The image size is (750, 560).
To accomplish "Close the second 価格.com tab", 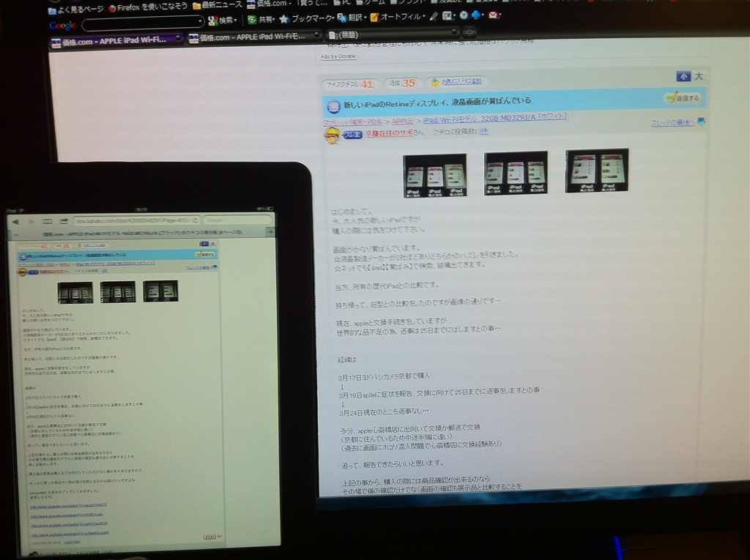I will [x=316, y=35].
